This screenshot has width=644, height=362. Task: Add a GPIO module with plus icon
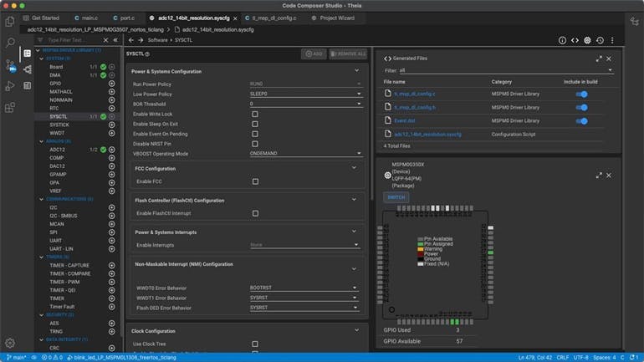pos(112,84)
